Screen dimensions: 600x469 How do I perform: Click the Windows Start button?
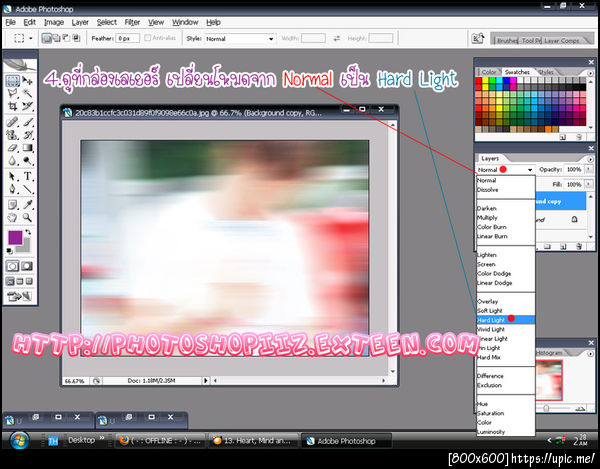click(19, 440)
